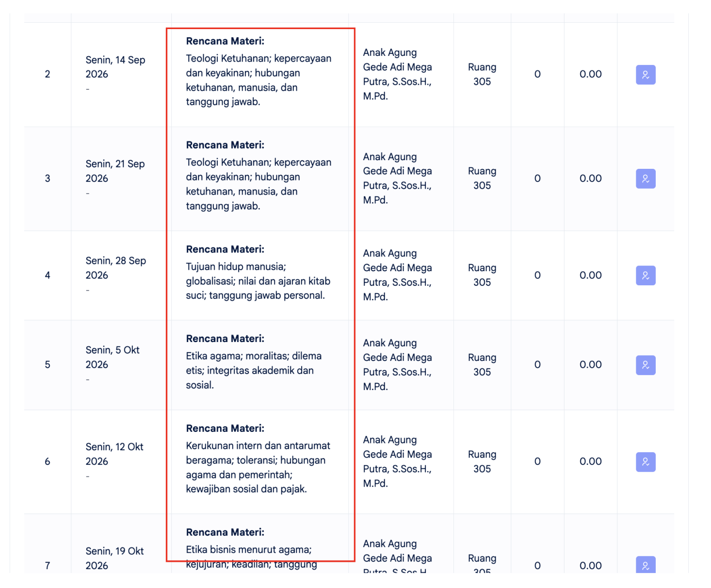Open attendance icon for Senin, 19 Okt 2026 row
The image size is (711, 588).
(646, 565)
